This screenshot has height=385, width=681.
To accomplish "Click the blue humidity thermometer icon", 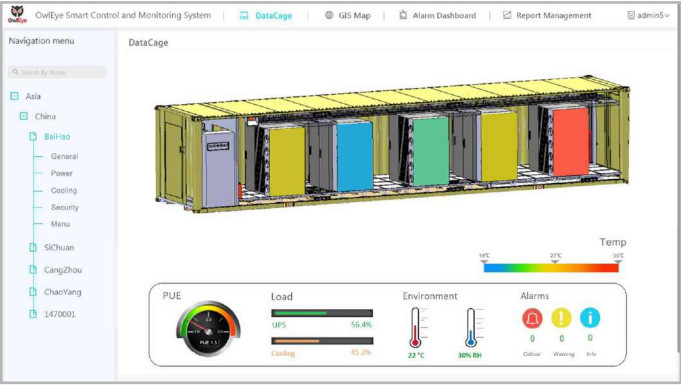I will pos(471,328).
